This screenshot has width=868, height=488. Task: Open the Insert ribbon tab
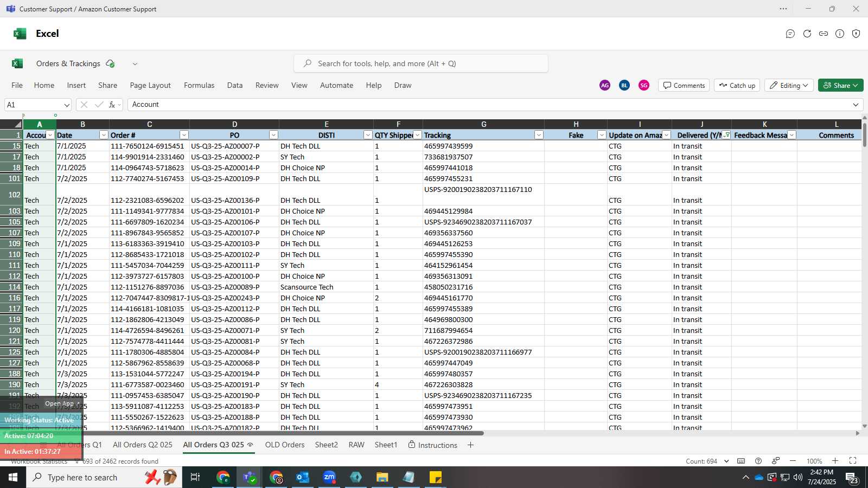tap(76, 85)
